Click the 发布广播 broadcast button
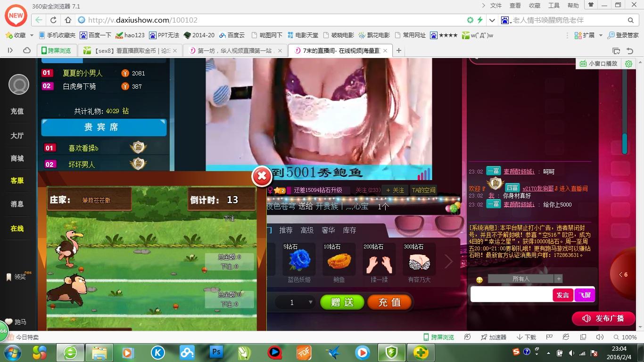 click(x=604, y=318)
